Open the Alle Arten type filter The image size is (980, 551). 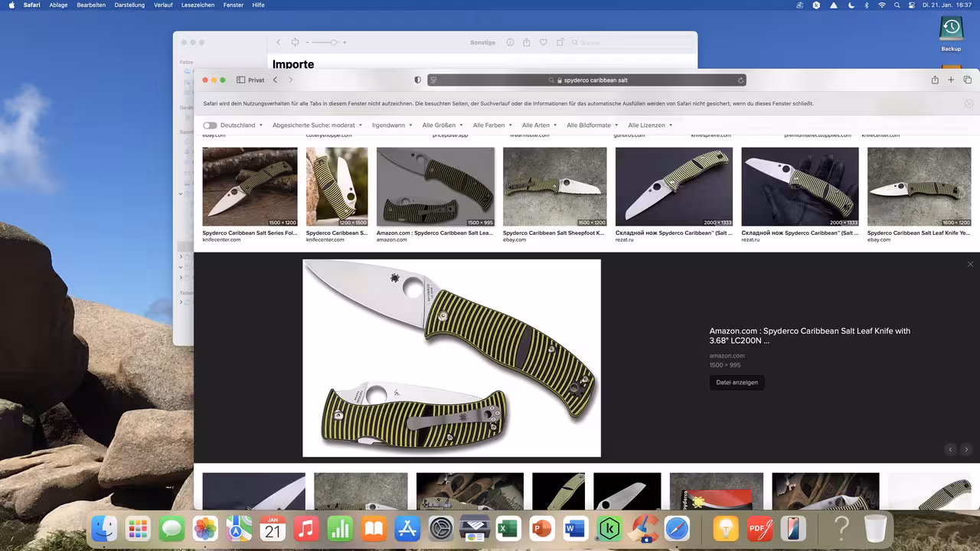(x=539, y=125)
